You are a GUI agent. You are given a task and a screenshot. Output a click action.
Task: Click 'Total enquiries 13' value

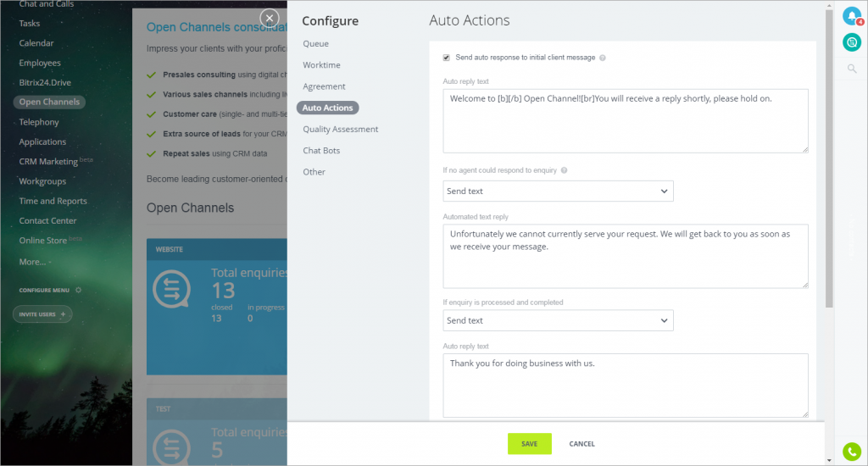pos(224,291)
